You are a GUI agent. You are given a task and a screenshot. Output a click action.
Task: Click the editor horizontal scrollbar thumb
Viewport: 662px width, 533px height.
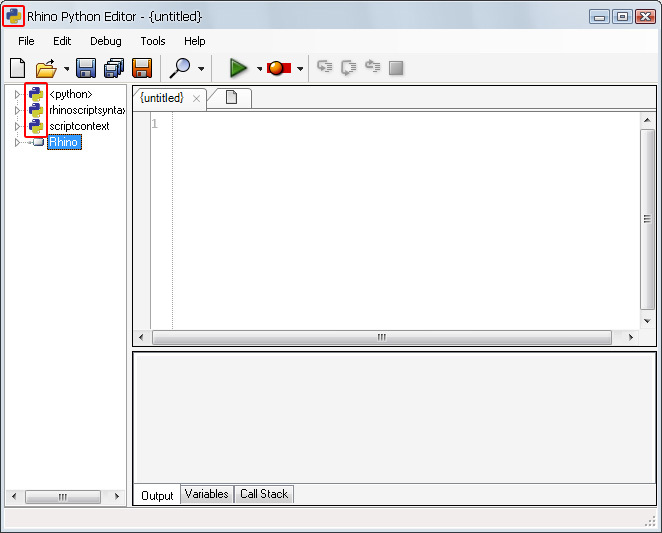coord(382,337)
